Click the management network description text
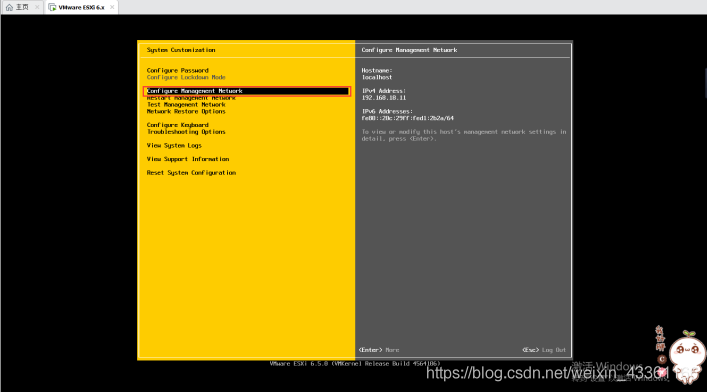Image resolution: width=708 pixels, height=392 pixels. (x=464, y=135)
